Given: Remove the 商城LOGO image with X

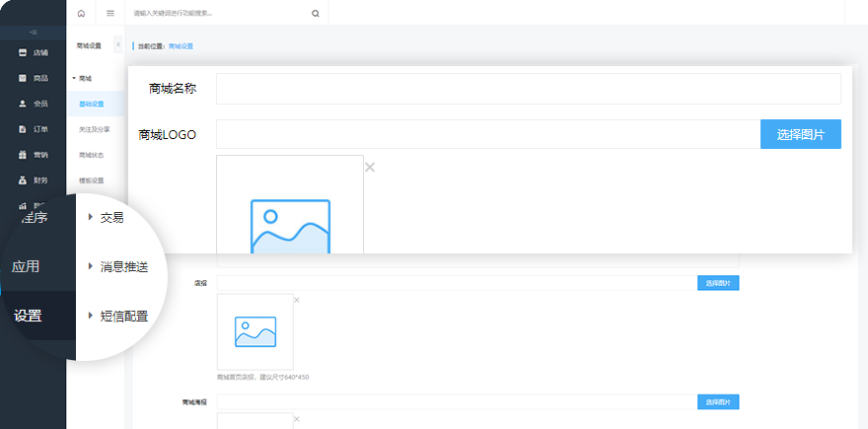Looking at the screenshot, I should [x=370, y=167].
